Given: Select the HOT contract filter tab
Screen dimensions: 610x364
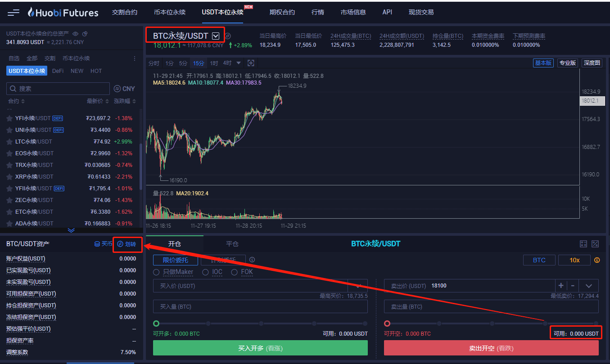Looking at the screenshot, I should point(96,71).
